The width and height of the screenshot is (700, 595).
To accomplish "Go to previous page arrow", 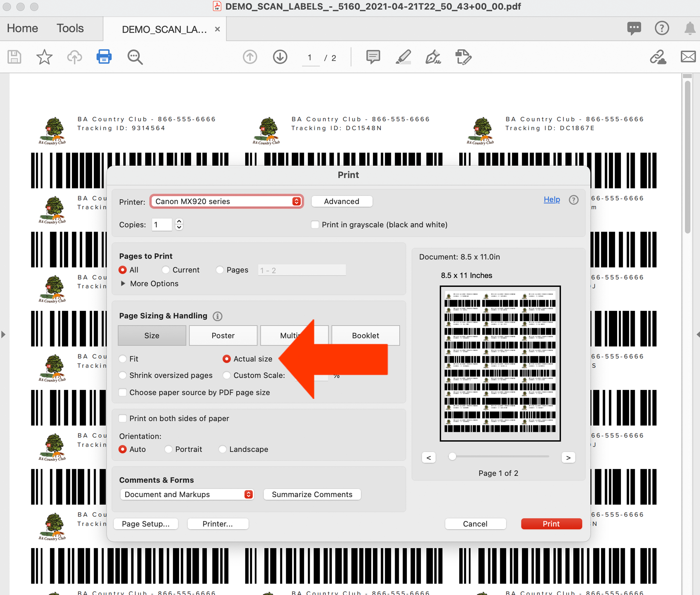I will click(x=250, y=57).
